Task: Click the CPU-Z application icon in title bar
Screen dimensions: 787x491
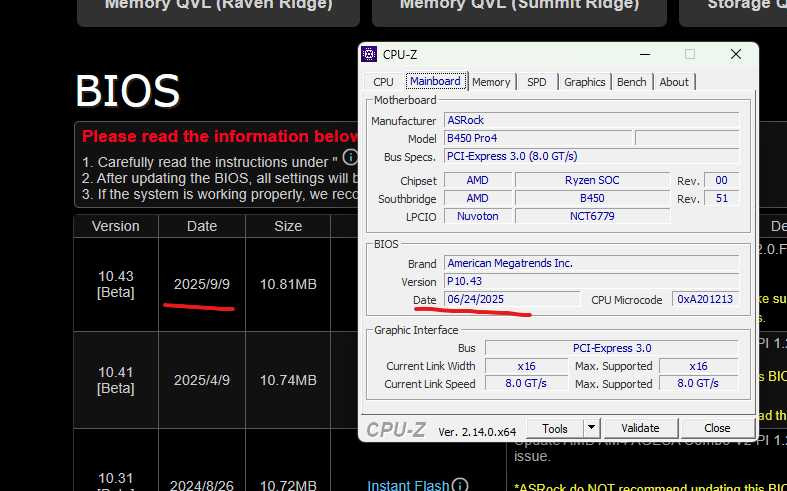Action: [x=369, y=54]
